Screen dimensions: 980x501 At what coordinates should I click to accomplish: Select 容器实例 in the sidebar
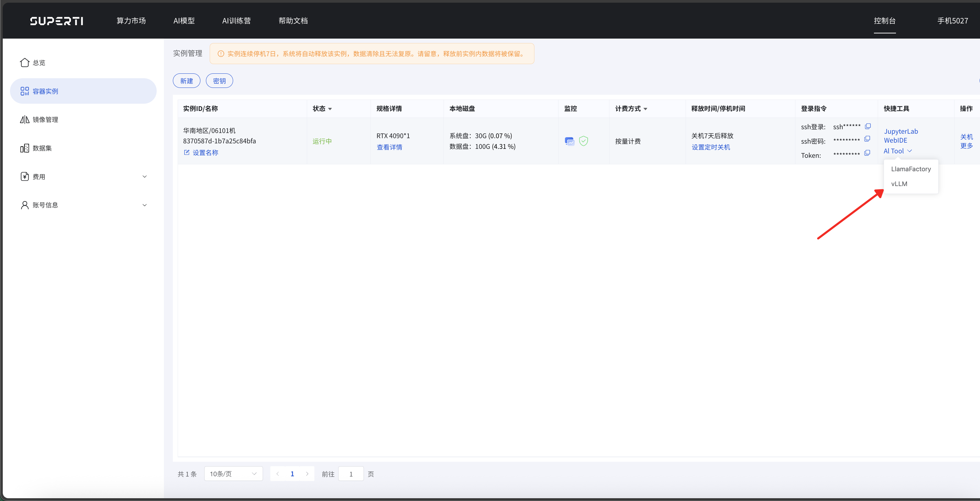coord(83,91)
